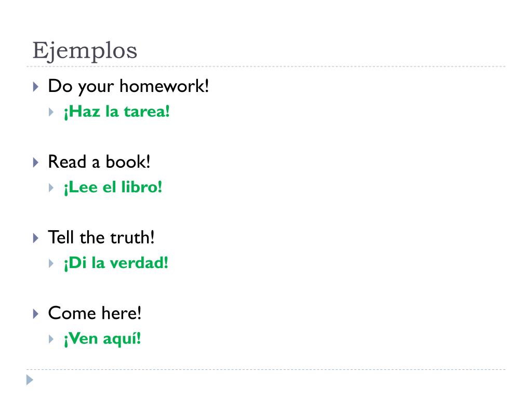Viewport: 532px width, 399px height.
Task: Click the arrow bullet beside '¡Di la verdad!'
Action: (51, 263)
